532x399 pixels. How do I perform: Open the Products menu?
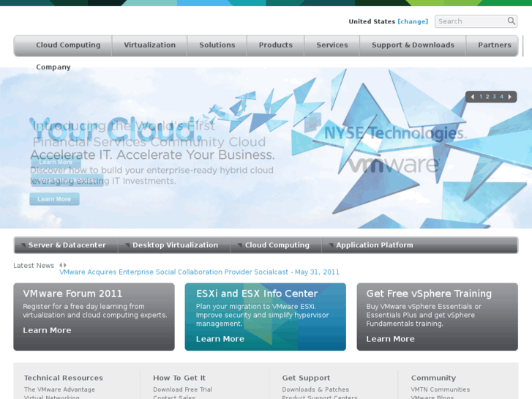click(x=275, y=45)
